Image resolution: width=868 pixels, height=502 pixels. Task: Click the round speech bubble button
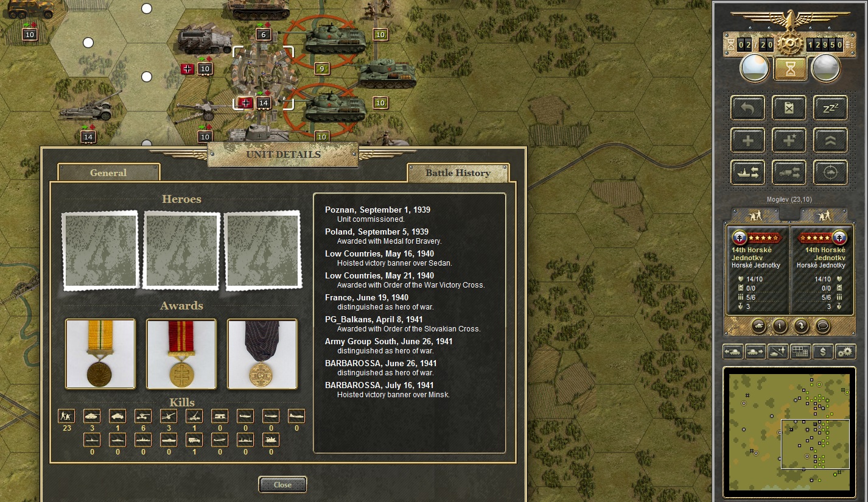click(823, 326)
